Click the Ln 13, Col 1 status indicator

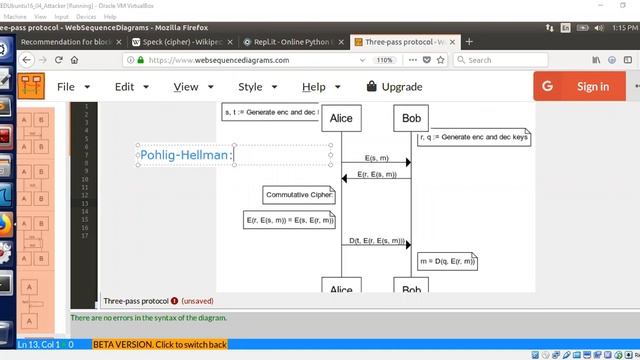tap(38, 344)
